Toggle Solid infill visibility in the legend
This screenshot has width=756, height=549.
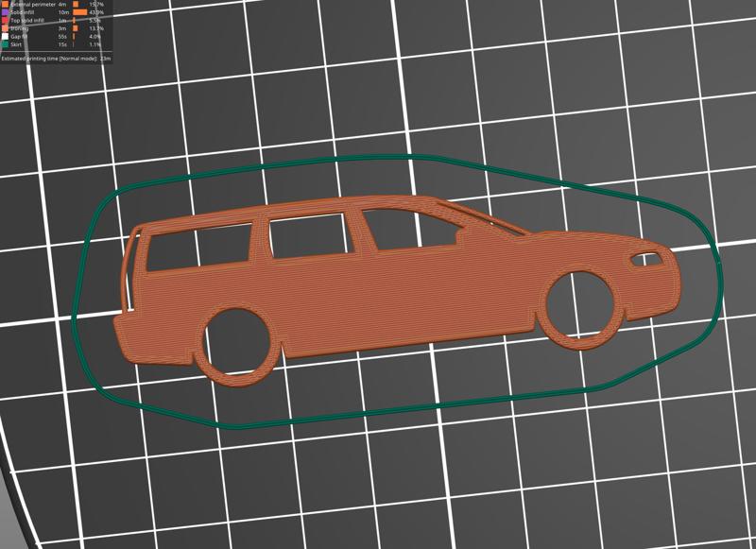tap(6, 11)
